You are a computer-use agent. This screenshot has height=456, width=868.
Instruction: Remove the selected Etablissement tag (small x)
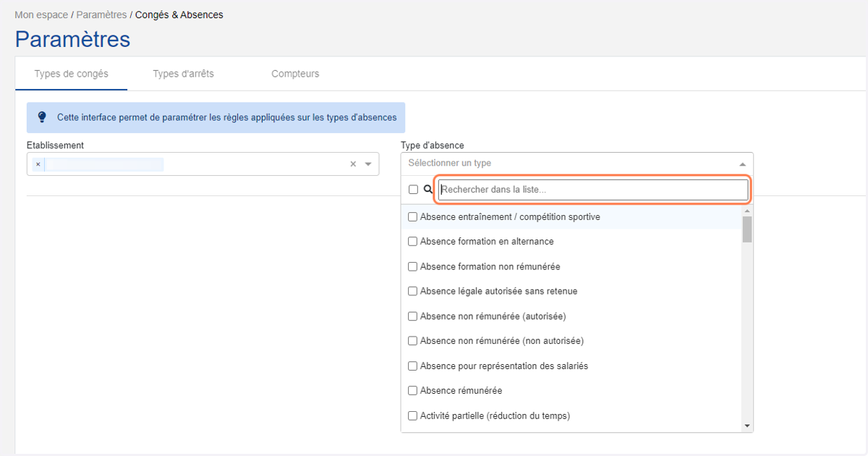click(38, 164)
